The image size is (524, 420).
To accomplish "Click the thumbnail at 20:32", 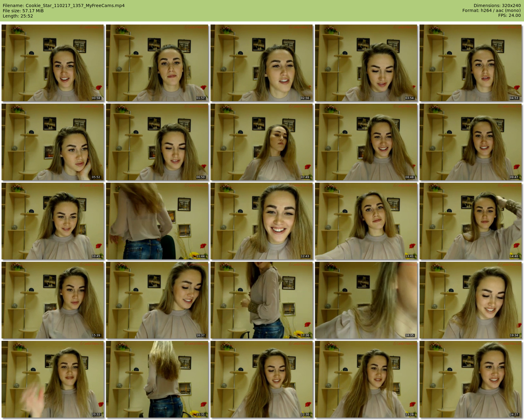I will click(53, 379).
